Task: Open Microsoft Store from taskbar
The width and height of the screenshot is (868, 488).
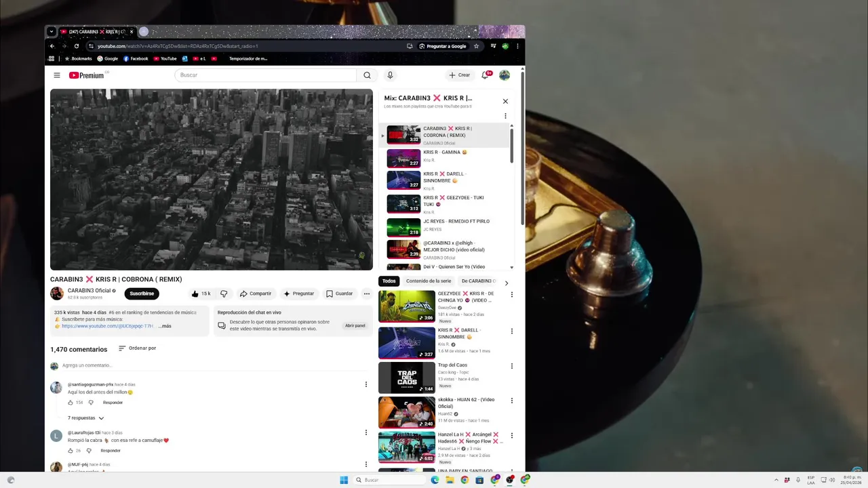Action: point(479,480)
